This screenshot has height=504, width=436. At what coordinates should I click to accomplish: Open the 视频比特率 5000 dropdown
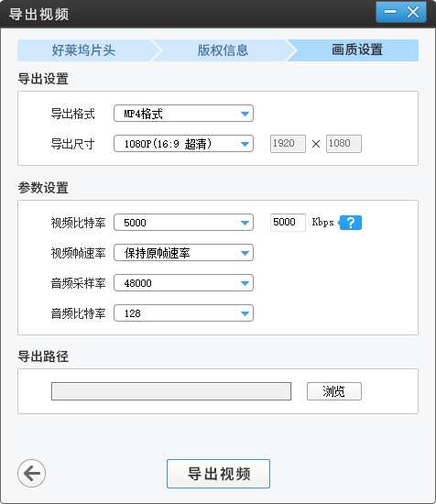click(183, 223)
